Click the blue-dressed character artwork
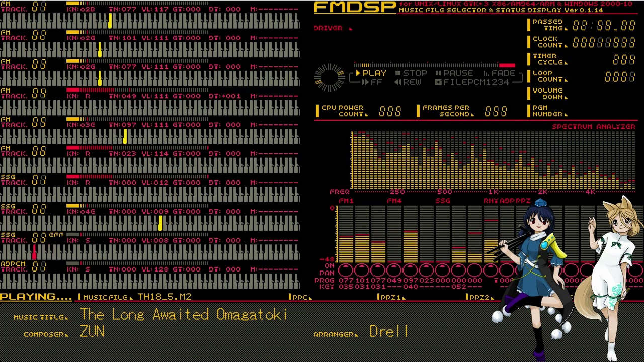 coord(536,279)
